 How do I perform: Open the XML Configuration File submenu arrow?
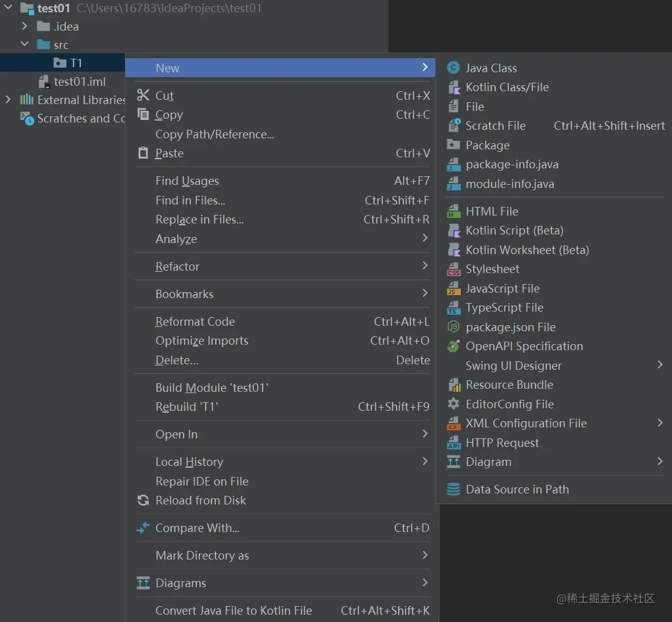(660, 422)
